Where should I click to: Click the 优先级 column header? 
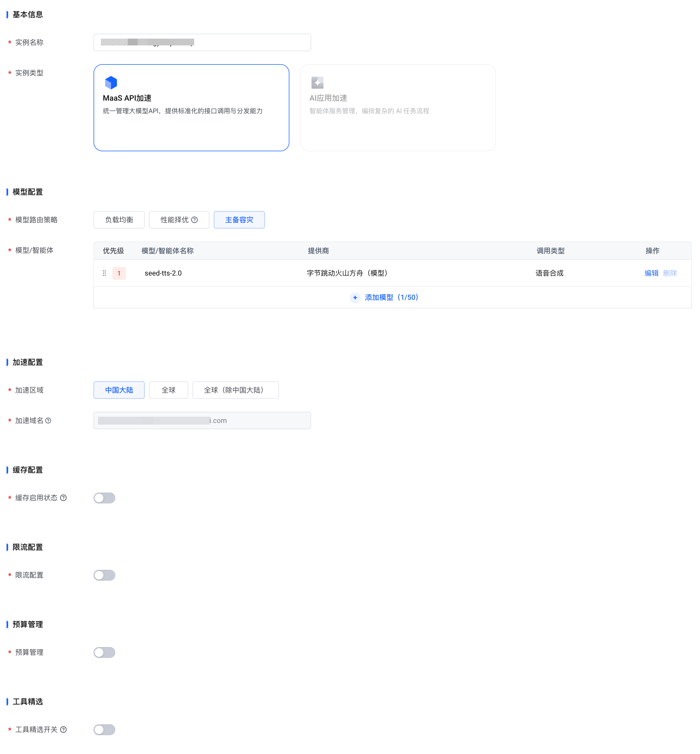coord(113,251)
